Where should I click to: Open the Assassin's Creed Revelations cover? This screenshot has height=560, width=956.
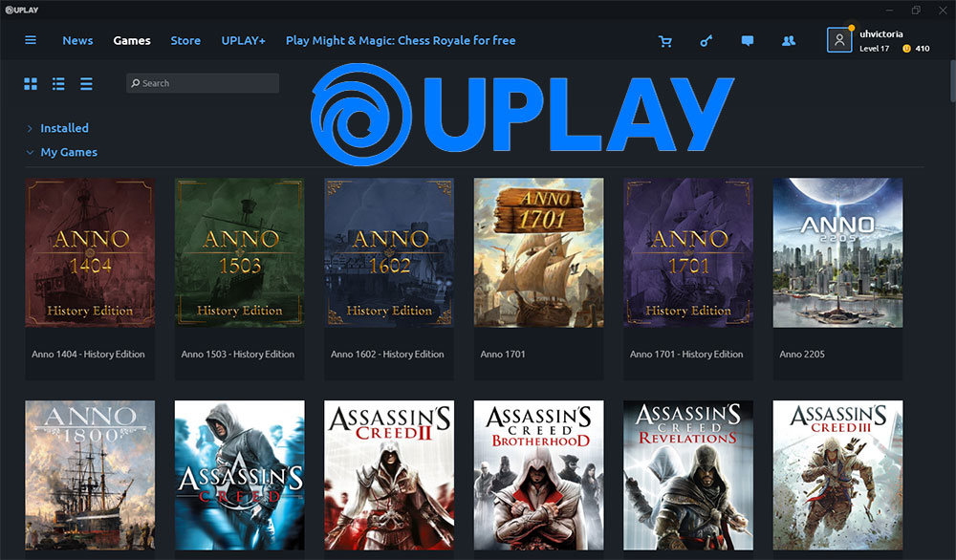point(688,475)
